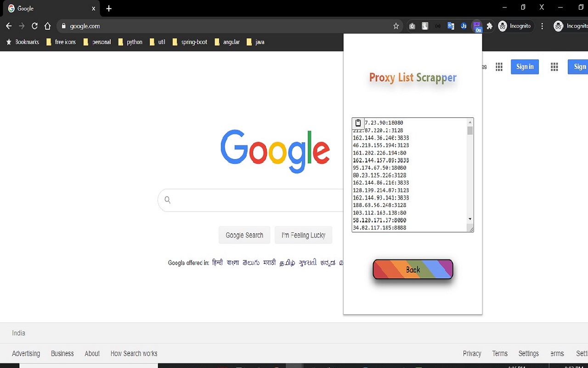Open Chrome's three-dot menu
The image size is (588, 368).
[542, 26]
